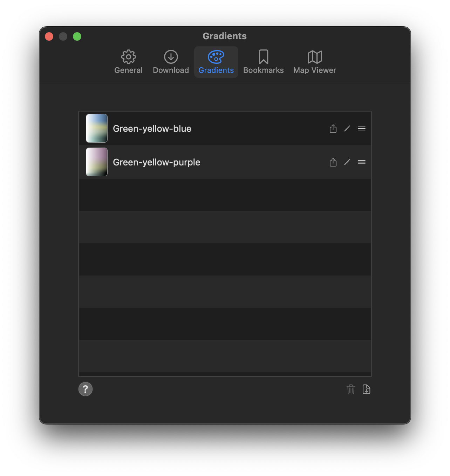The image size is (450, 476).
Task: Share the Green-yellow-purple gradient
Action: tap(333, 162)
